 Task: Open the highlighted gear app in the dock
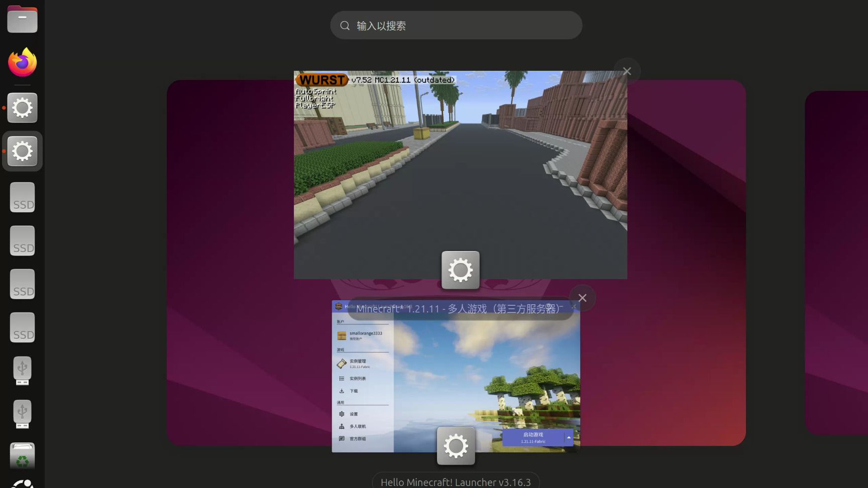click(22, 151)
